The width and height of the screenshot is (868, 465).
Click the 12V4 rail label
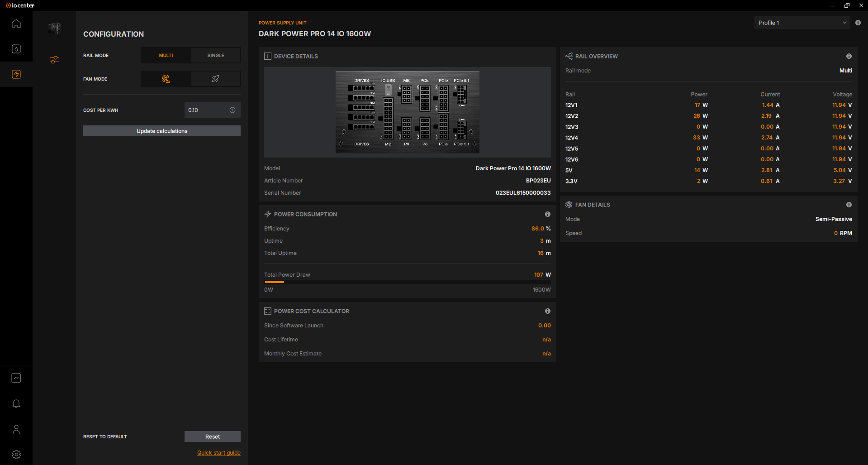tap(572, 138)
